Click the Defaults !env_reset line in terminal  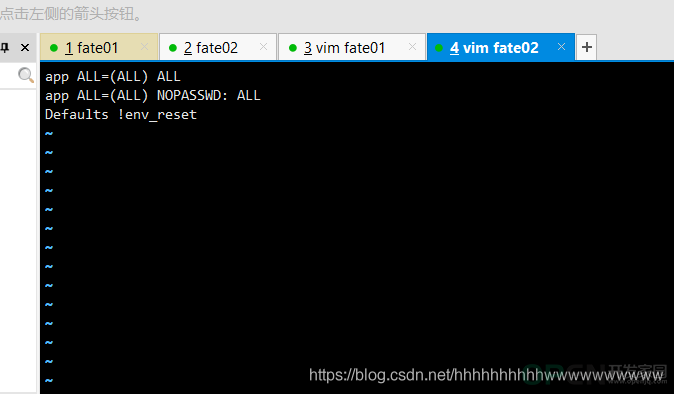[x=121, y=114]
